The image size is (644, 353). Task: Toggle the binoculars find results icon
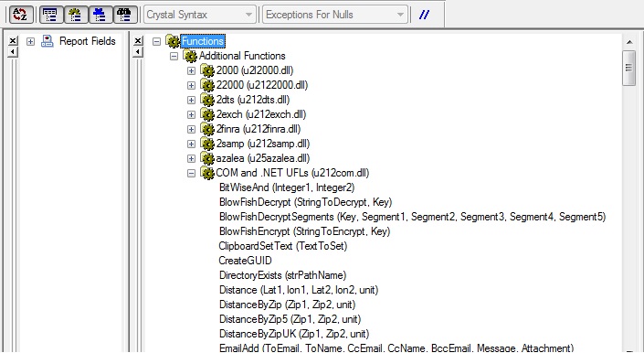tap(125, 15)
